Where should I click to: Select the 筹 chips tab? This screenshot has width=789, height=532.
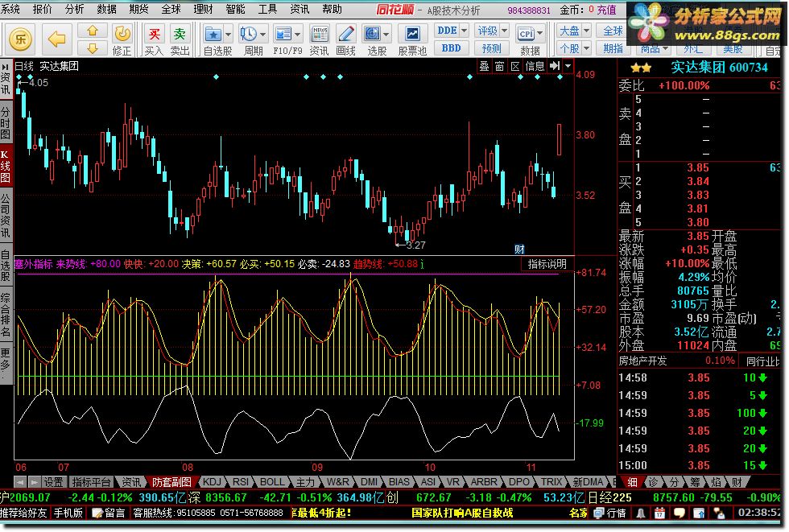[695, 482]
